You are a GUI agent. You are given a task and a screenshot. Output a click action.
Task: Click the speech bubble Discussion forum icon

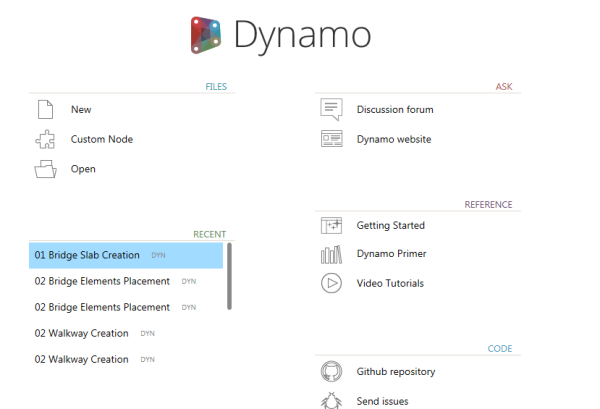tap(331, 109)
